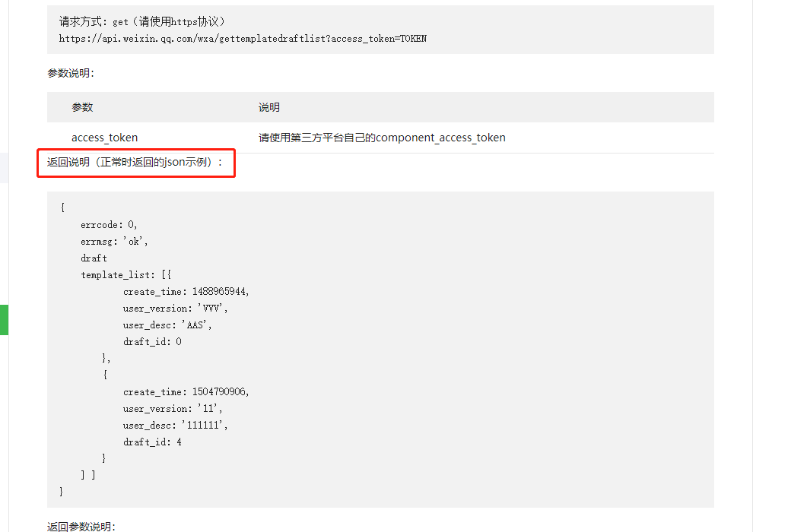Click the standalone draft line in JSON
Screen dimensions: 807x532
tap(94, 258)
